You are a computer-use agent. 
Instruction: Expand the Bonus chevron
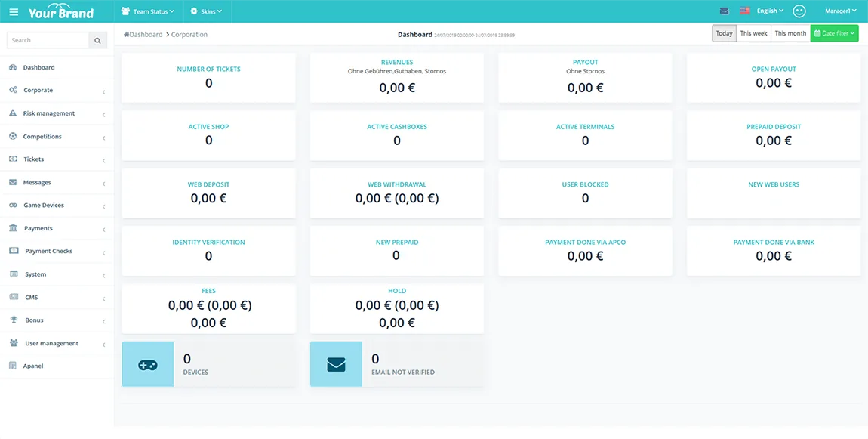pyautogui.click(x=103, y=321)
